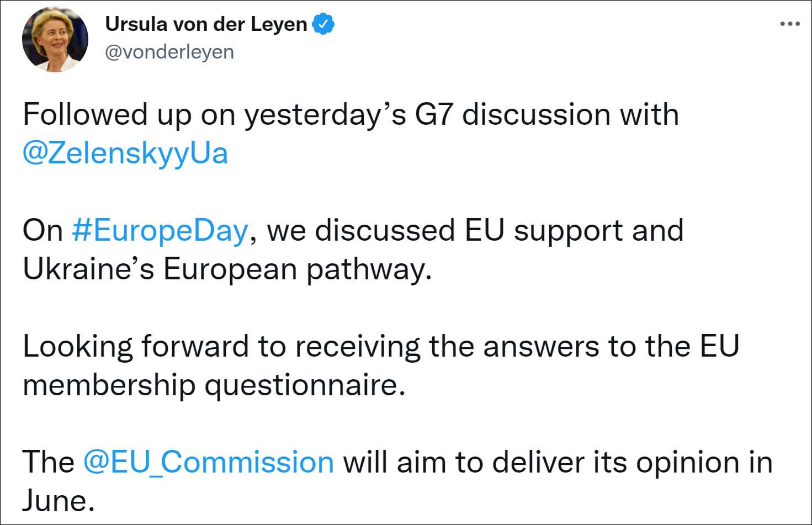Open the three-dot more options menu
This screenshot has height=525, width=812.
click(x=789, y=24)
